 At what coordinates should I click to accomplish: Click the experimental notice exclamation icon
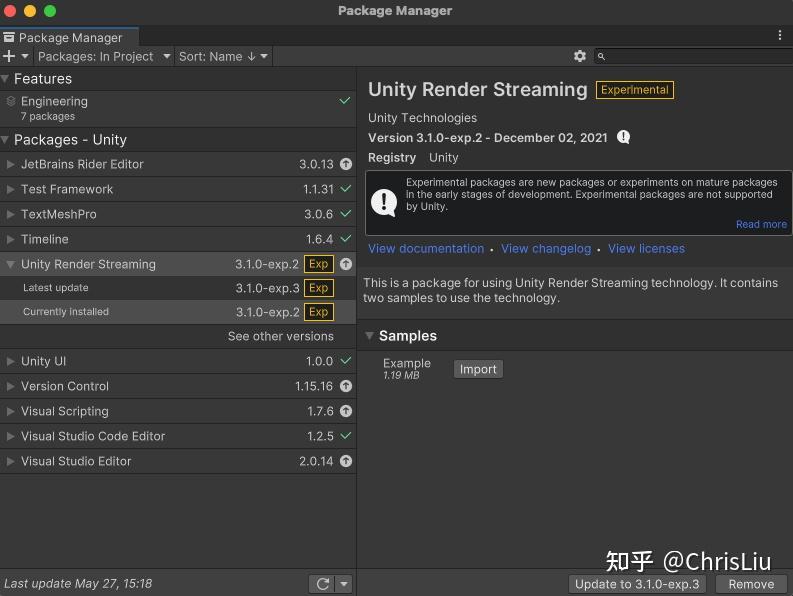tap(384, 202)
